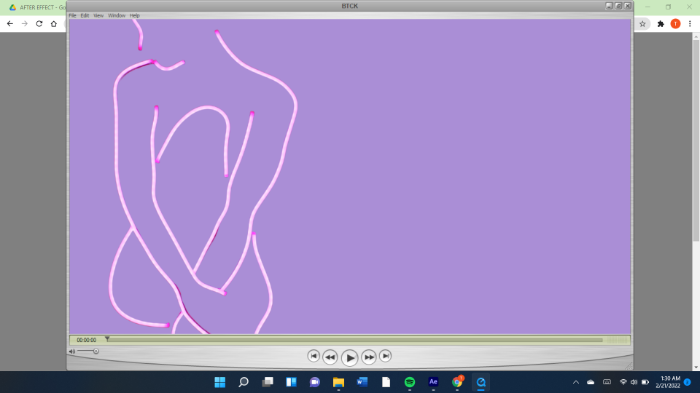Open the View menu
Screen dimensions: 700x393
(x=98, y=16)
